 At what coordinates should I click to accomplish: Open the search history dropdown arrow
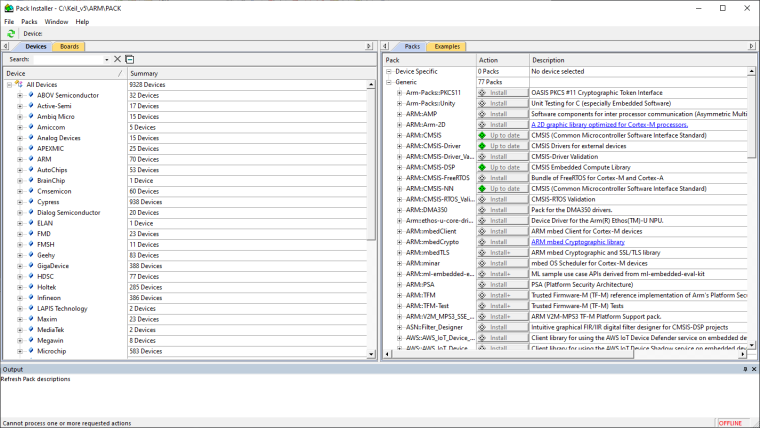[x=105, y=60]
